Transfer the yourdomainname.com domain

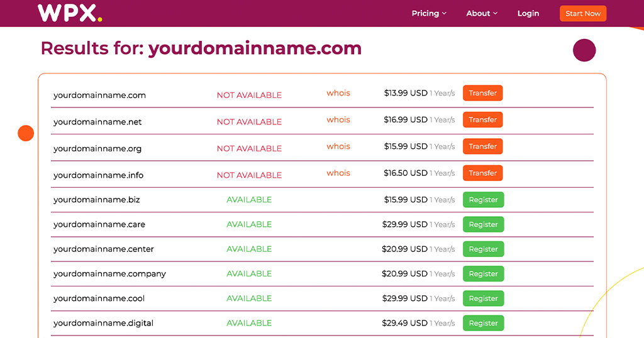click(482, 93)
